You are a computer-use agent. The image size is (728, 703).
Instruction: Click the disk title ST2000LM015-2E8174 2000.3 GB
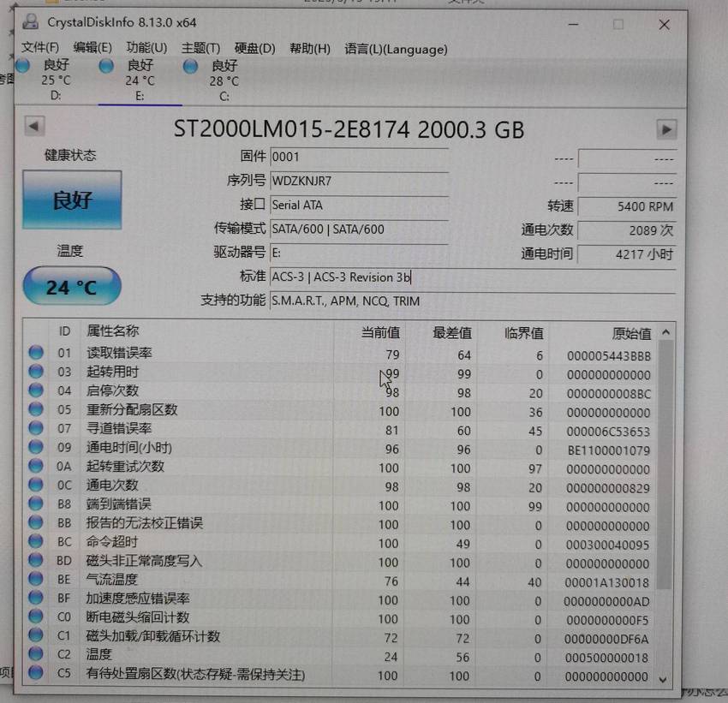(349, 128)
